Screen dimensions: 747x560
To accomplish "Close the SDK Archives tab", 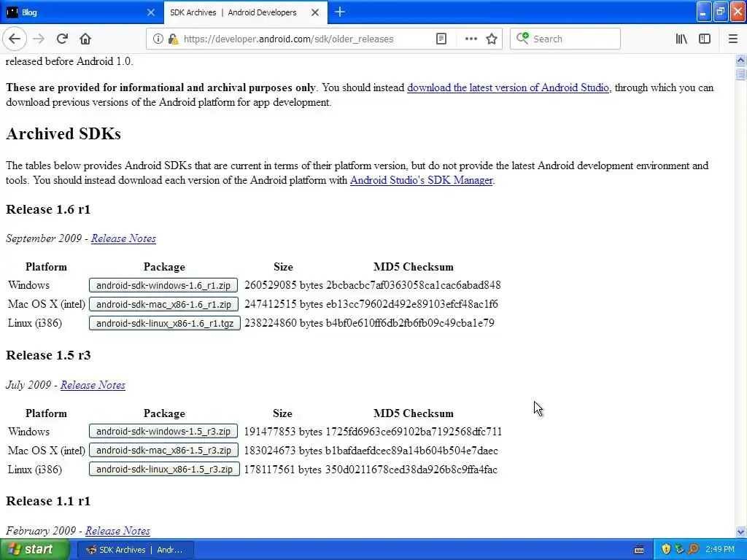I will [x=315, y=12].
